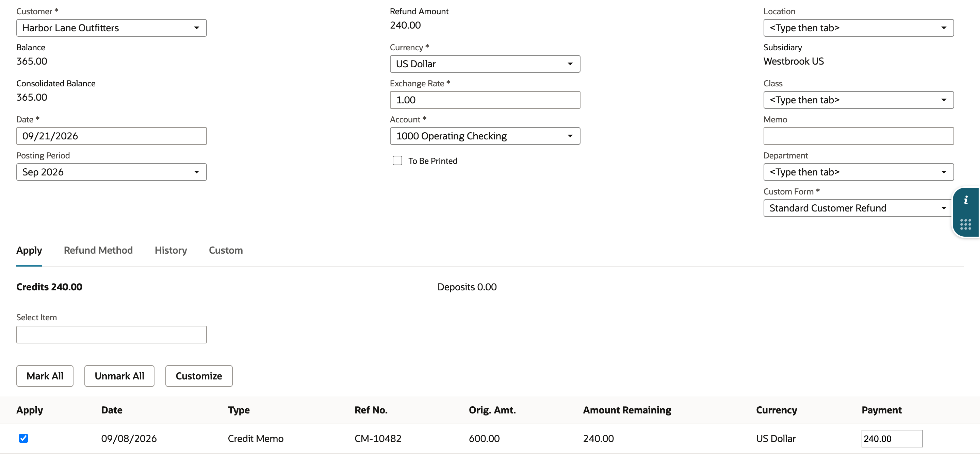The height and width of the screenshot is (459, 980).
Task: Expand the Class dropdown
Action: pyautogui.click(x=858, y=100)
